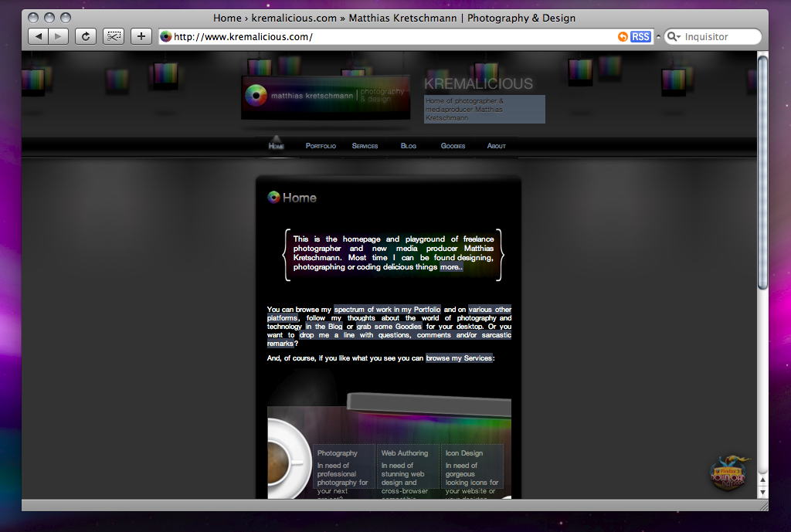The image size is (791, 532).
Task: Open "spectrum of work in my Portfolio" link
Action: 387,309
